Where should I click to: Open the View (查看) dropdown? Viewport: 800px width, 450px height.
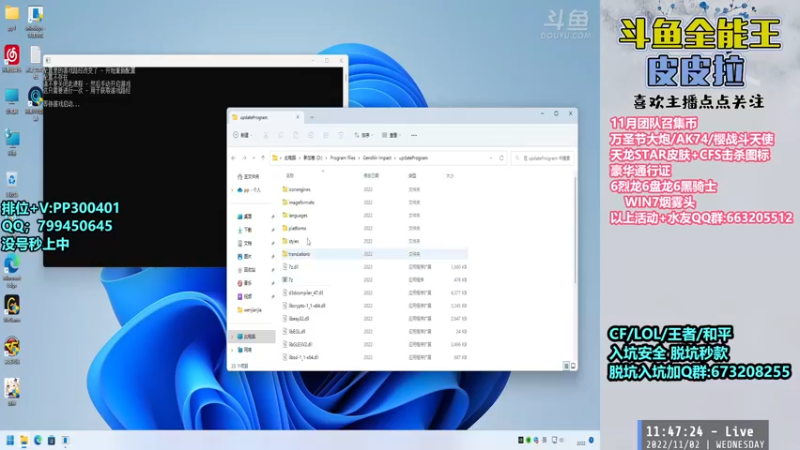pyautogui.click(x=391, y=135)
